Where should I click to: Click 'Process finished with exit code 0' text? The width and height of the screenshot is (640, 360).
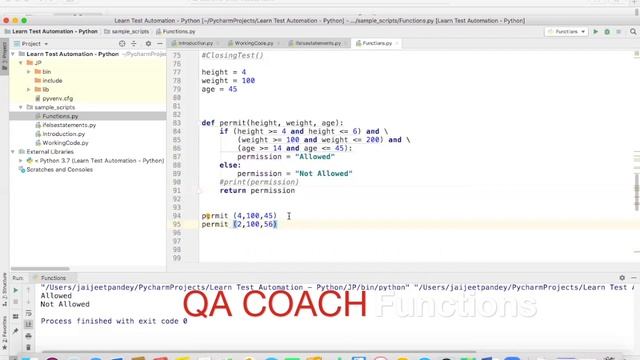[114, 321]
